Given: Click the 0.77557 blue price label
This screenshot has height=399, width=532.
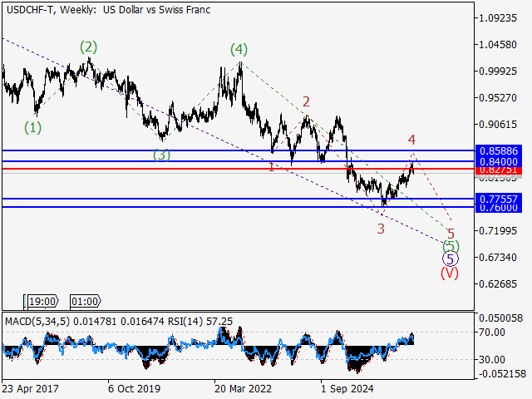Looking at the screenshot, I should click(499, 199).
